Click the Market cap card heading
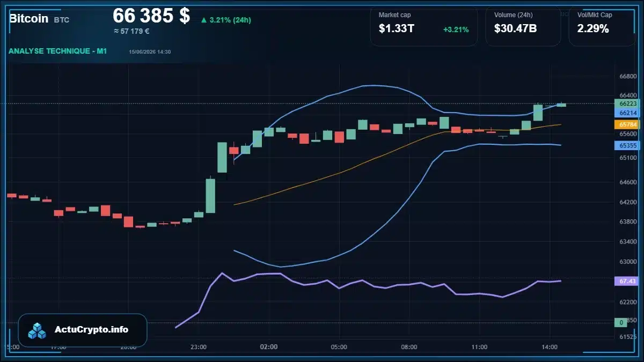Screen dimensions: 644x362 point(394,15)
